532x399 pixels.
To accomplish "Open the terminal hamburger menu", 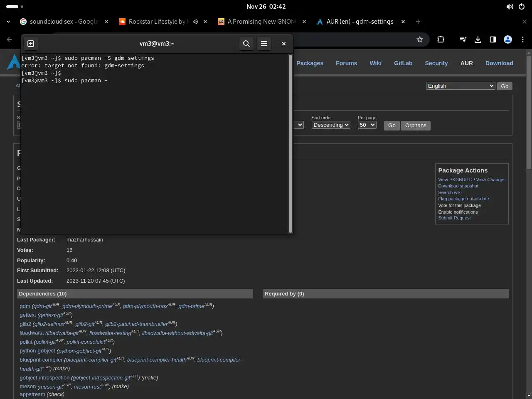I will (264, 44).
